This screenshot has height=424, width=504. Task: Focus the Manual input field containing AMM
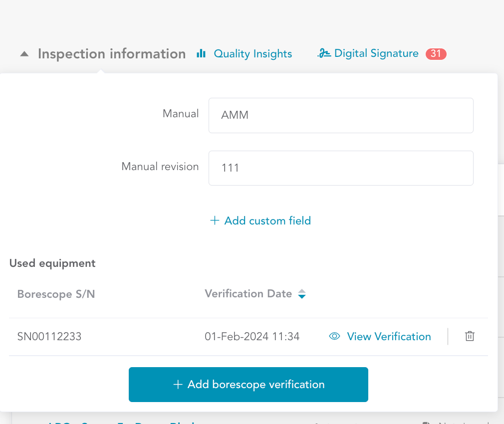pyautogui.click(x=340, y=115)
